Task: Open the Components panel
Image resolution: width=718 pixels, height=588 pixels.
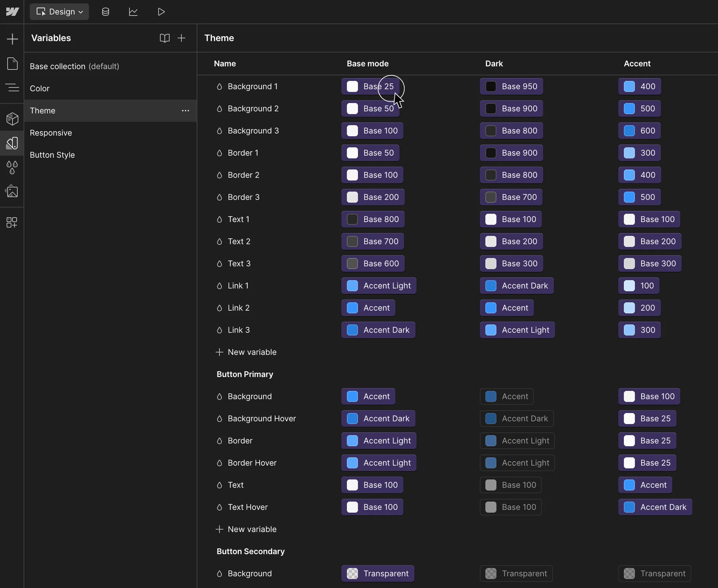Action: coord(13,119)
